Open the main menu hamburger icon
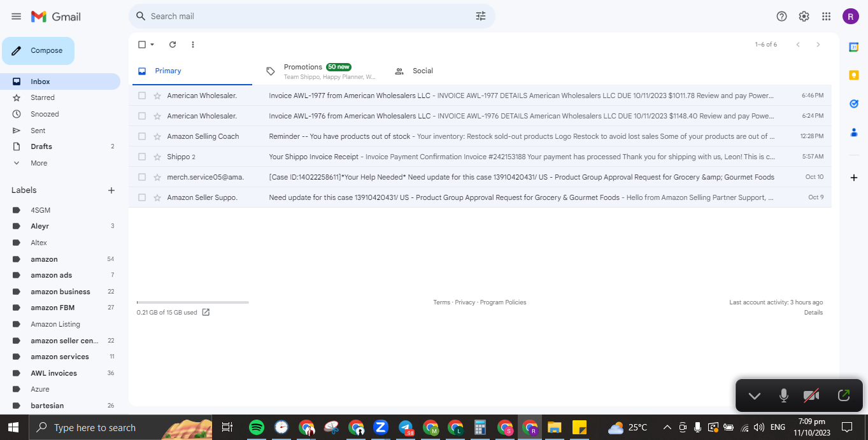 coord(16,17)
